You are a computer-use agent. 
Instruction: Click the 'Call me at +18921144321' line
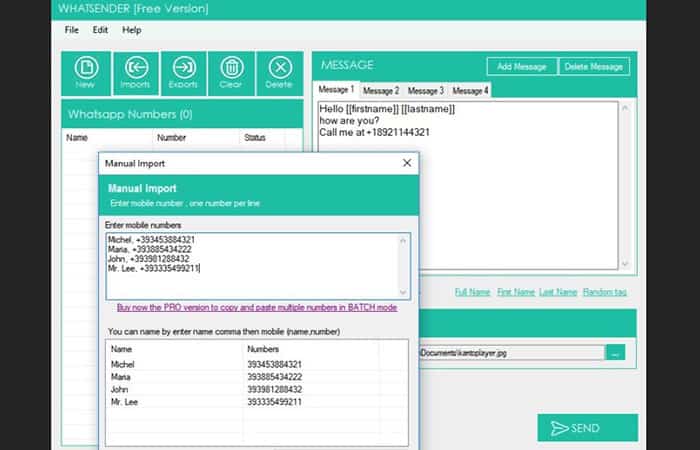pyautogui.click(x=375, y=132)
